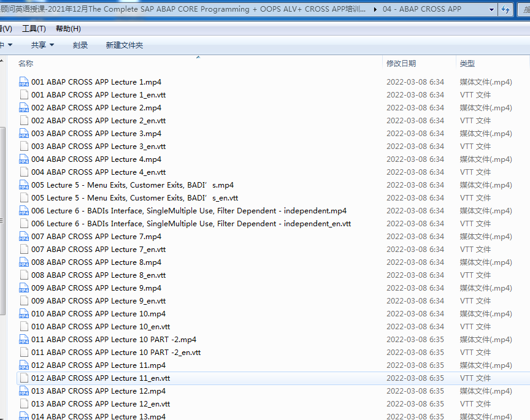
Task: Select 013 ABAP CROSS APP Lecture 12_en.vtt
Action: coord(101,404)
